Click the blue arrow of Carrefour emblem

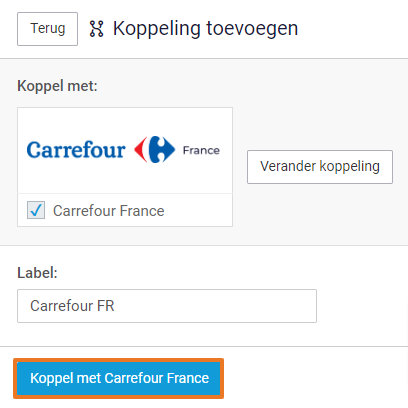(x=162, y=149)
